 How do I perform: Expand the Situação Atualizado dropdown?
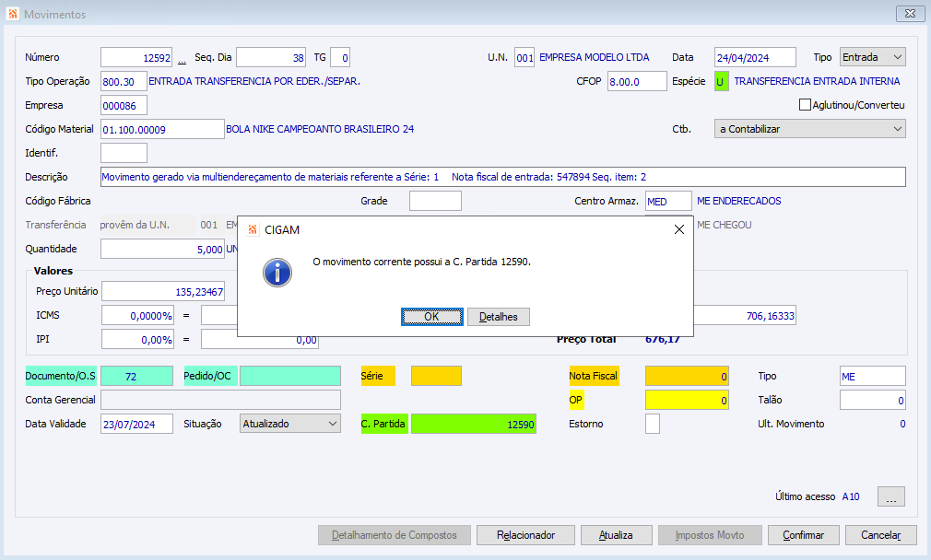[290, 424]
